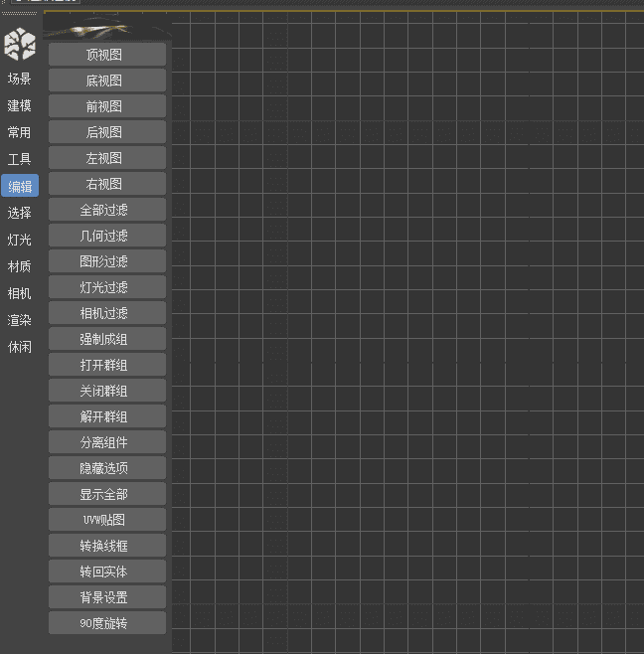Switch to 前视图 view
Viewport: 644px width, 654px height.
pos(106,106)
